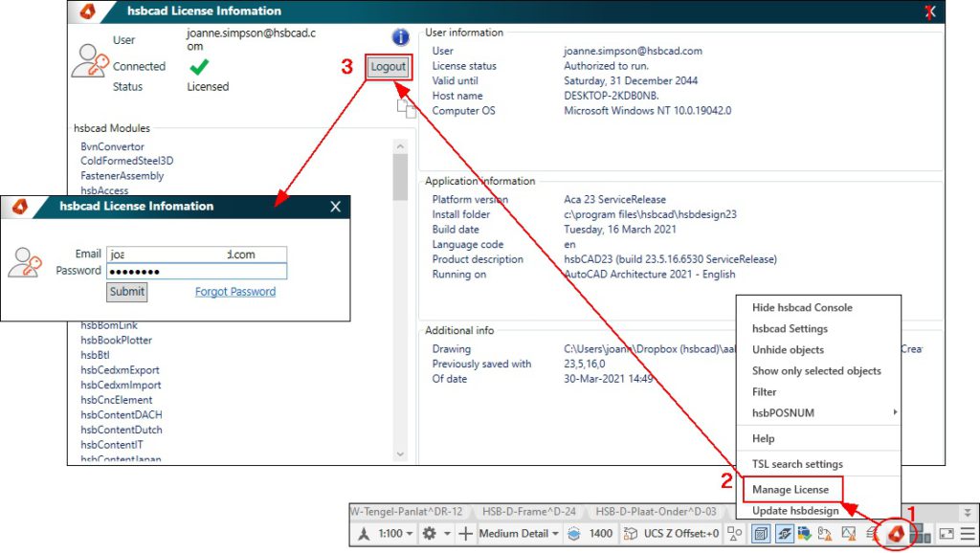Open the status bar customization hamburger icon
Screen dimensions: 980x553
[x=969, y=534]
